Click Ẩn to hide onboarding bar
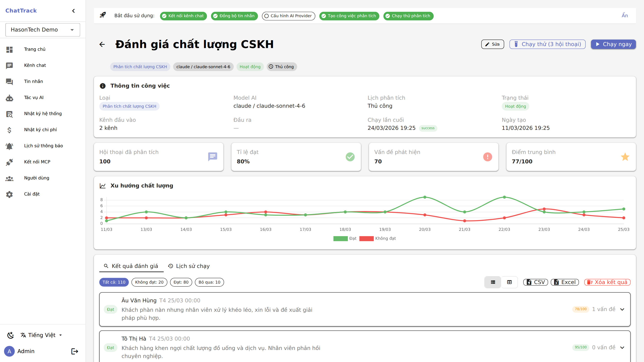Viewport: 644px width, 362px height. click(x=625, y=15)
